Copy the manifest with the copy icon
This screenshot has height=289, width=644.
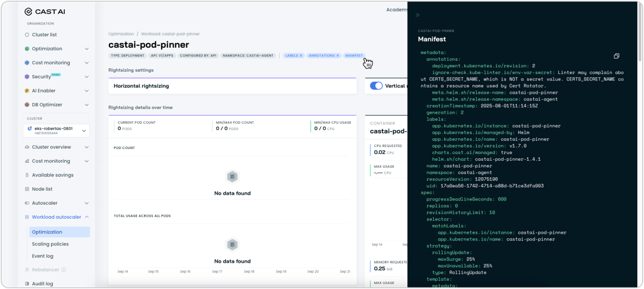point(616,56)
